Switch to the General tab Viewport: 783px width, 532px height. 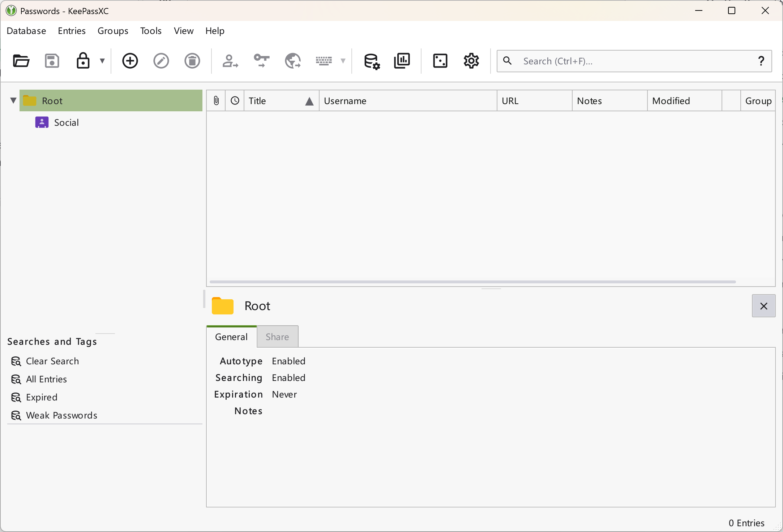(231, 337)
